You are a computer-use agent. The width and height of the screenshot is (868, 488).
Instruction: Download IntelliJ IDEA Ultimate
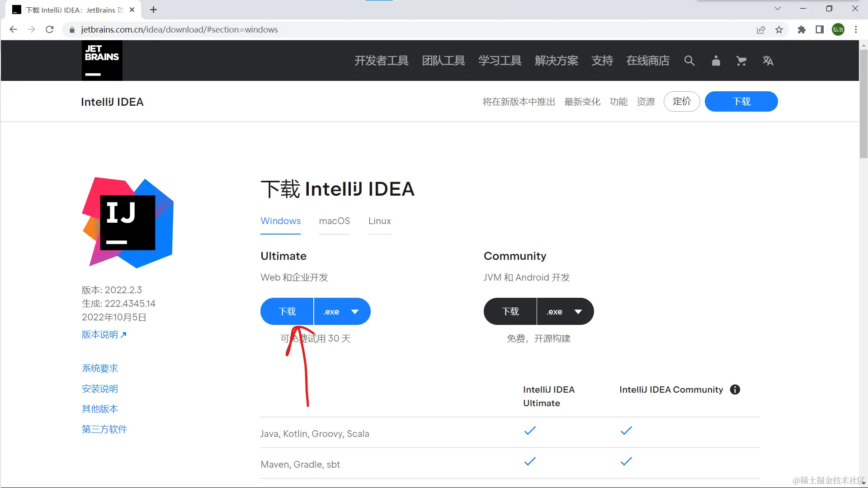click(287, 311)
